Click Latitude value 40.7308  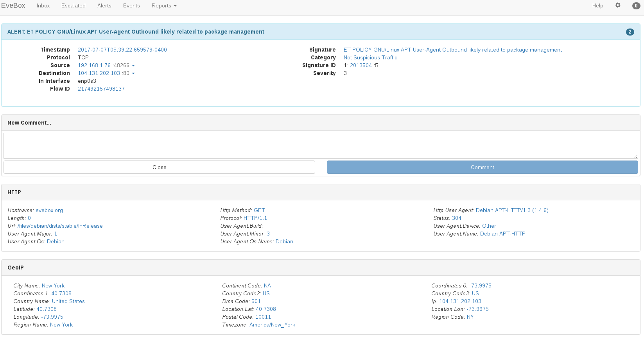coord(47,309)
